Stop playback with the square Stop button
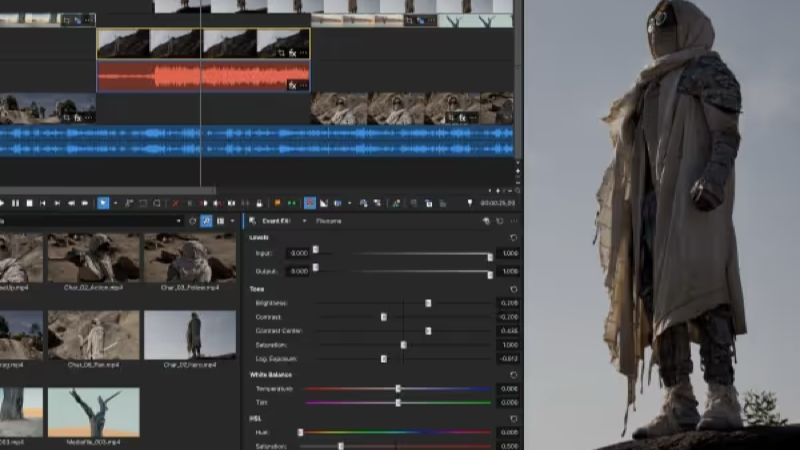Screen dimensions: 800x450 pyautogui.click(x=30, y=203)
